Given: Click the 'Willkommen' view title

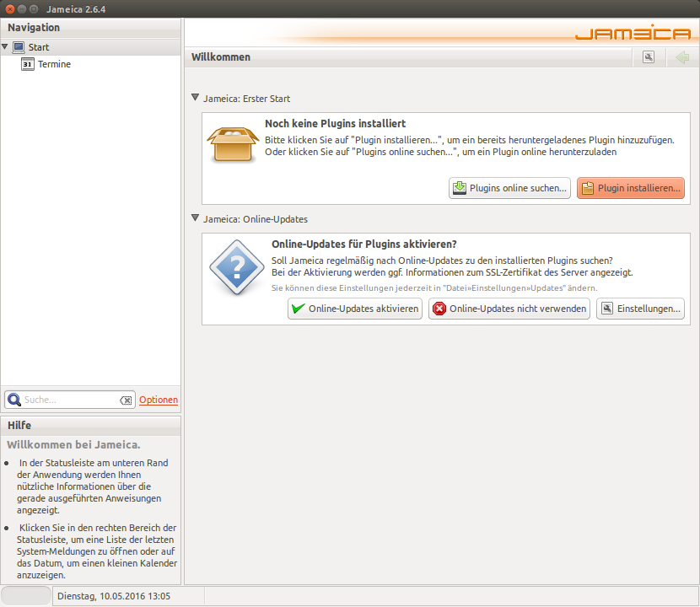Looking at the screenshot, I should (221, 57).
